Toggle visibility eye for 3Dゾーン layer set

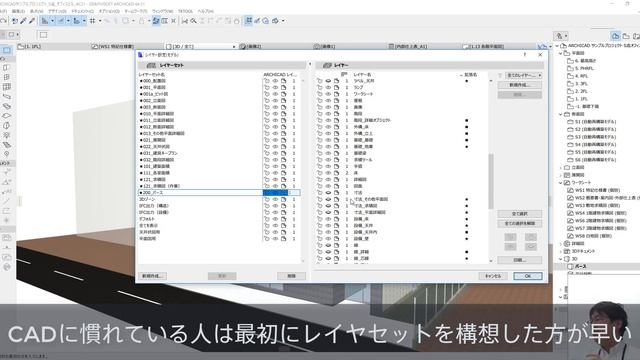tap(275, 199)
